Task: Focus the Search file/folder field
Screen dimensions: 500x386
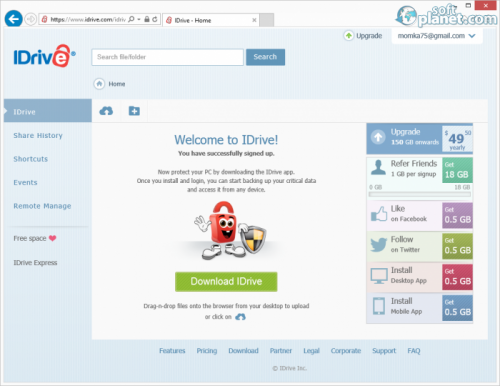Action: [168, 57]
